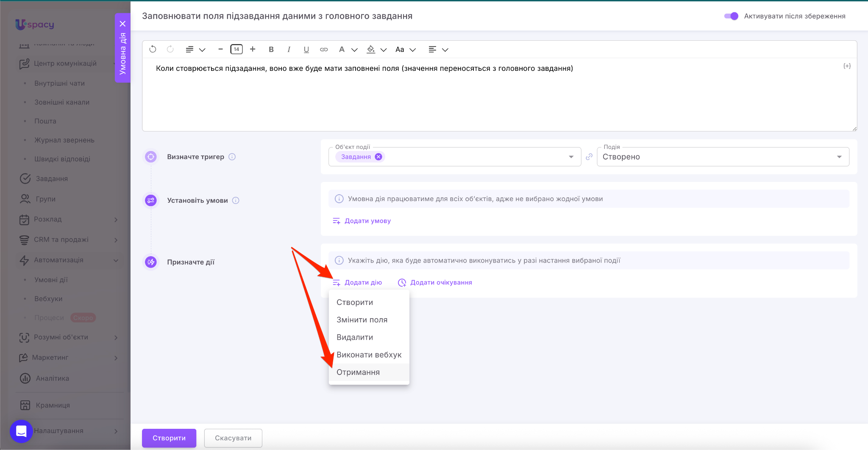Underline text with U icon

click(x=306, y=49)
